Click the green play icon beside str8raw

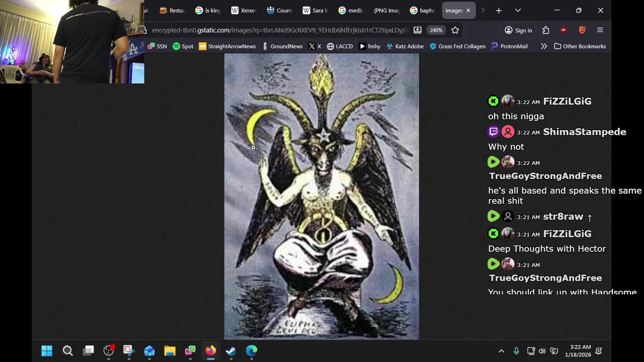pos(494,216)
